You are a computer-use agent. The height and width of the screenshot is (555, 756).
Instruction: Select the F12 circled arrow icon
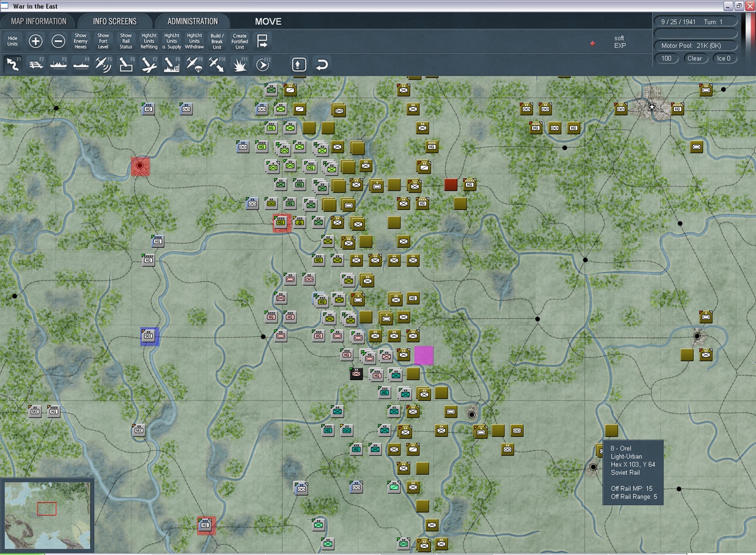tap(262, 64)
